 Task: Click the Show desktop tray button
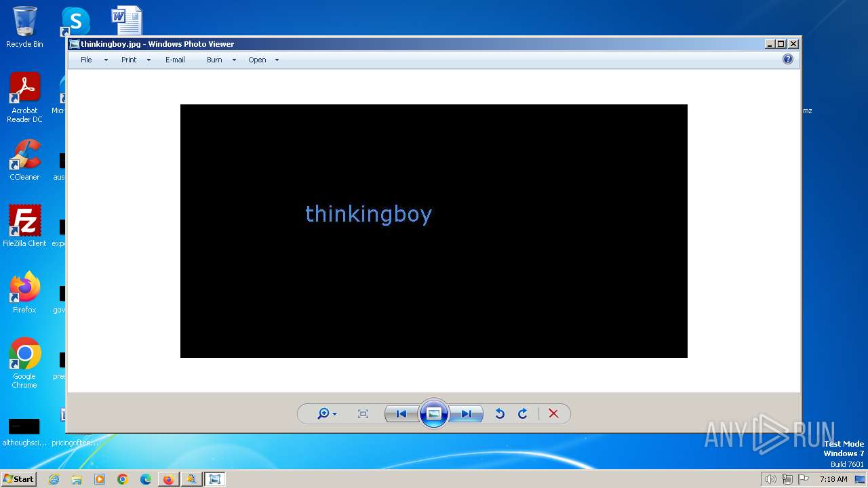[860, 479]
